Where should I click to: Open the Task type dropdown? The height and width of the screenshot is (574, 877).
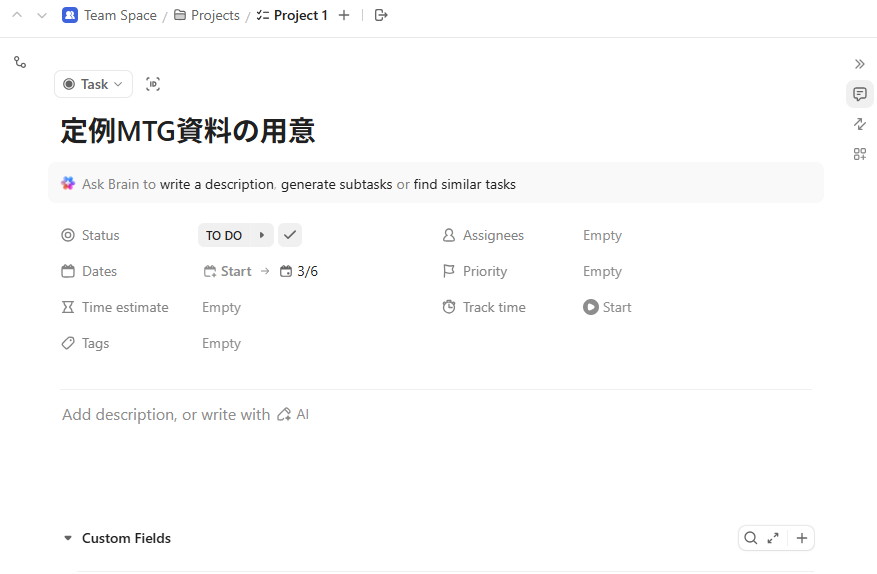point(93,84)
